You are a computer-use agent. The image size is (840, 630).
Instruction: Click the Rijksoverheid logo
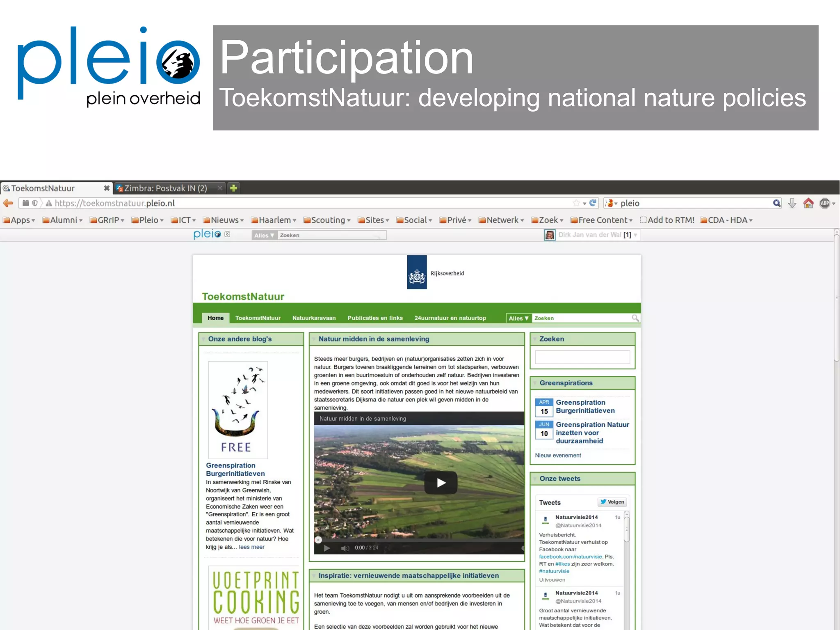click(x=435, y=273)
